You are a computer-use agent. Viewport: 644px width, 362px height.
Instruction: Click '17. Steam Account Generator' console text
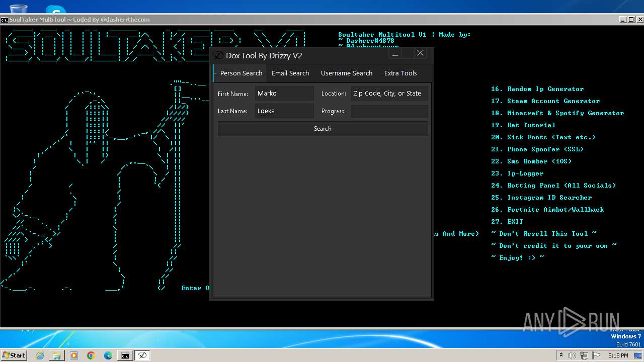click(545, 101)
